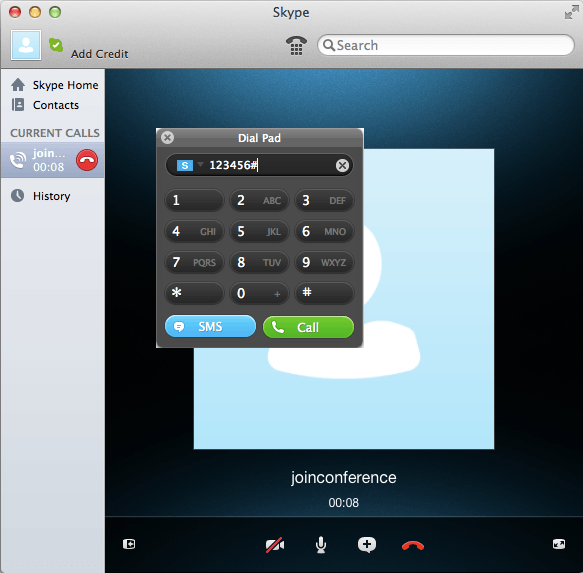Open the dial pad phone icon beside Search
The image size is (583, 573).
coord(296,46)
